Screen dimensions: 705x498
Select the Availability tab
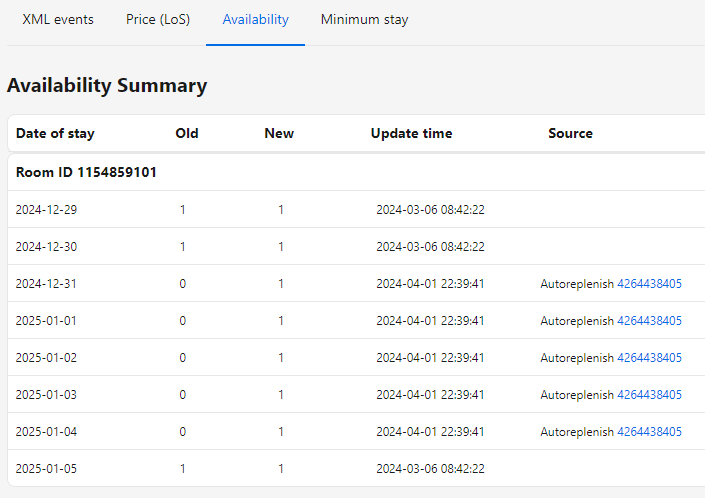[255, 20]
